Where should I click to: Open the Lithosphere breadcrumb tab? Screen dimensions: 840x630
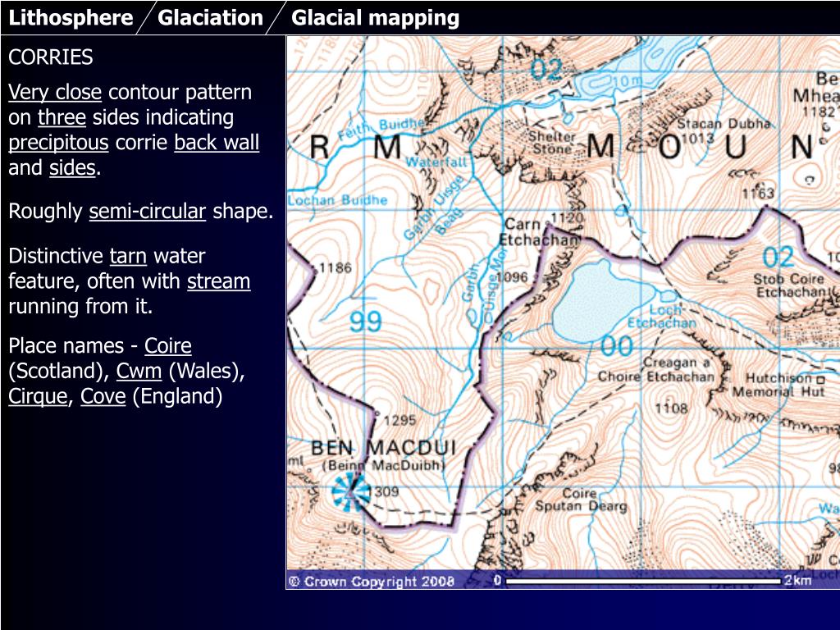pyautogui.click(x=71, y=18)
